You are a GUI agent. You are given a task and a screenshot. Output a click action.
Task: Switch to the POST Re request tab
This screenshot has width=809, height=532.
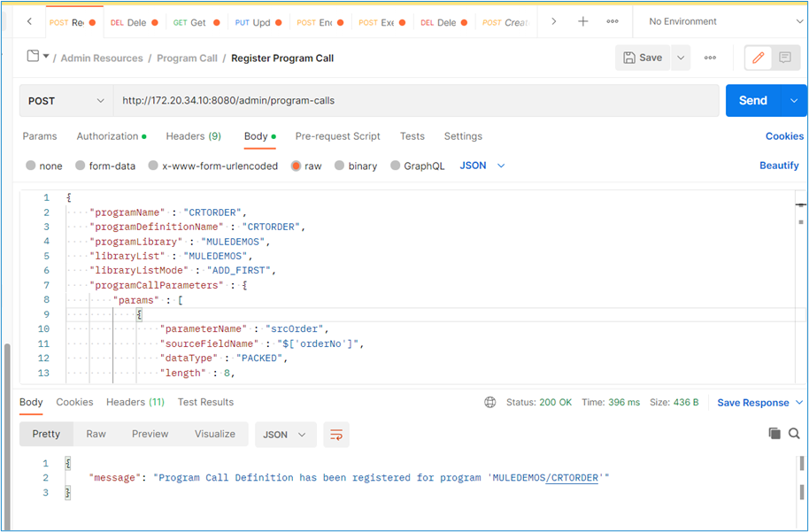[x=73, y=22]
